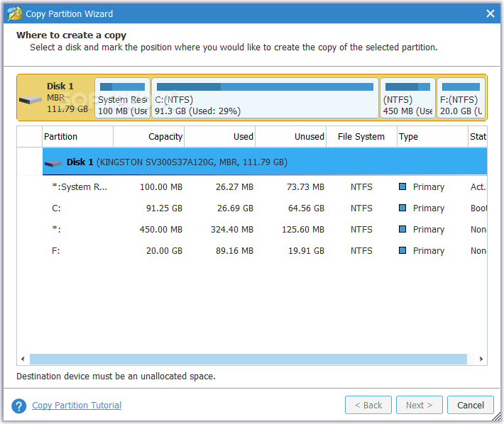This screenshot has width=504, height=424.
Task: Click Boot status in C: row
Action: tap(478, 208)
